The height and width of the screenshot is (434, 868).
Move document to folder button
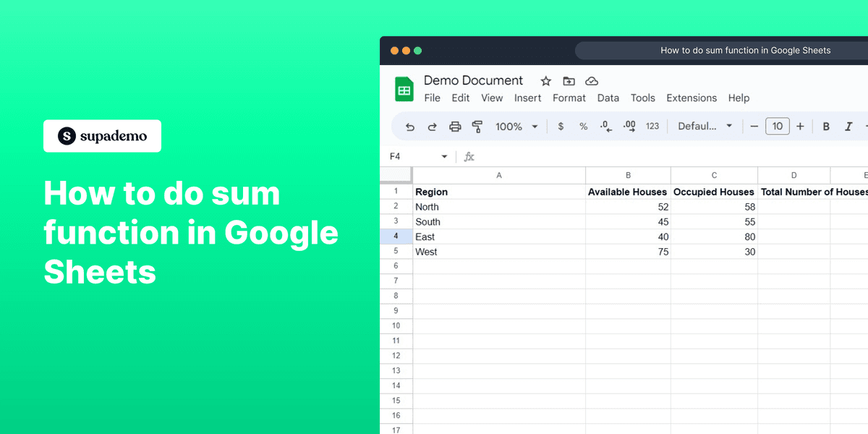coord(569,81)
